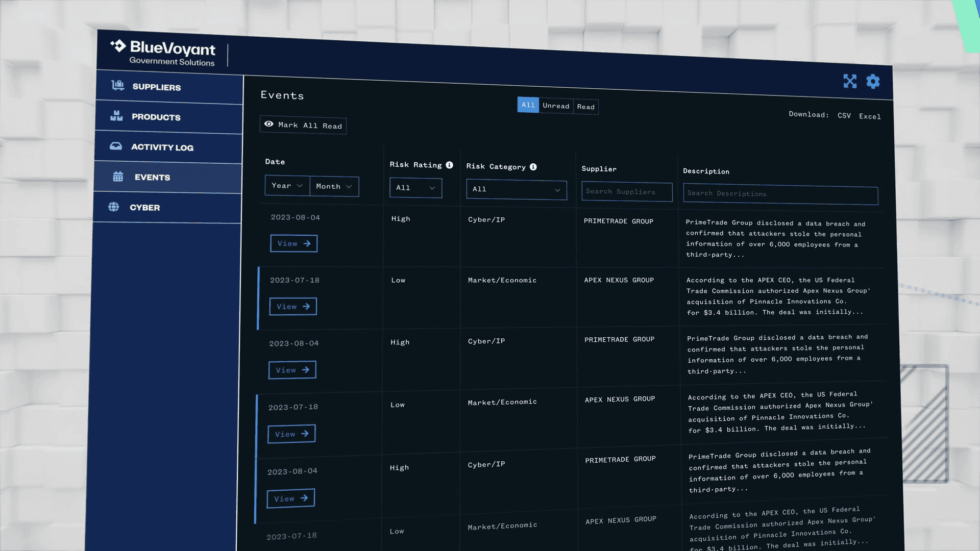Viewport: 980px width, 551px height.
Task: Click Risk Category info icon
Action: click(x=533, y=167)
